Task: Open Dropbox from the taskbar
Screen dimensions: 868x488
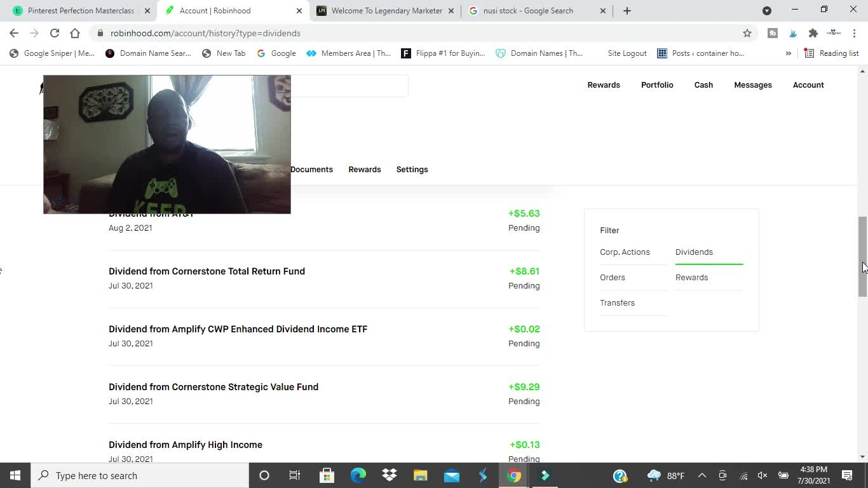Action: [x=390, y=475]
